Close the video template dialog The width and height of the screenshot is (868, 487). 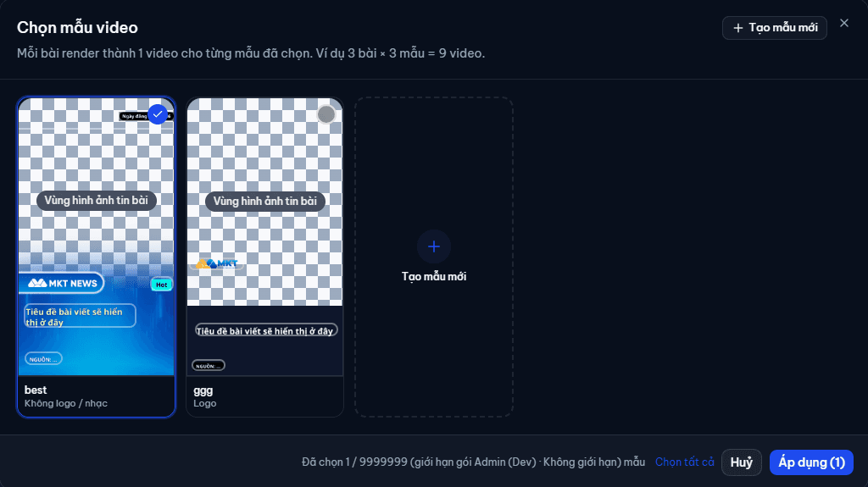click(843, 23)
